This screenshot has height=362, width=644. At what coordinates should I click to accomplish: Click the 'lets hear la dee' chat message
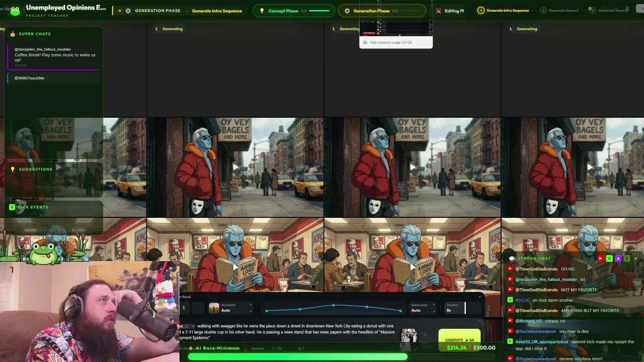pos(574,331)
